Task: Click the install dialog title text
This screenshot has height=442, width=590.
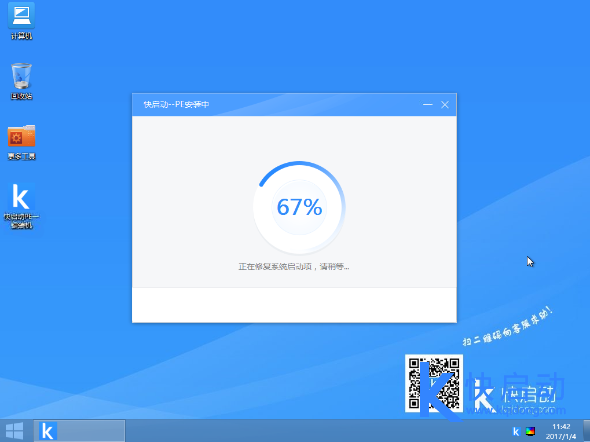Action: pyautogui.click(x=176, y=104)
